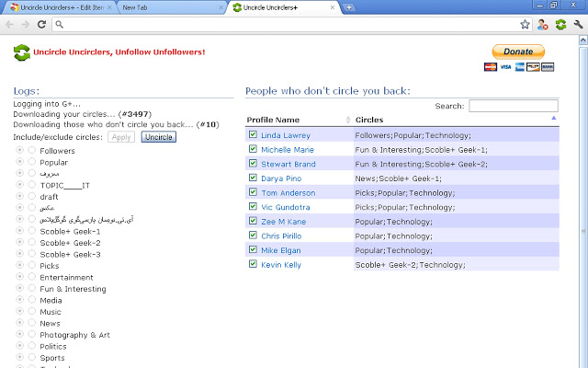
Task: Click the Uncircle Uncirclers green logo on page
Action: [22, 52]
